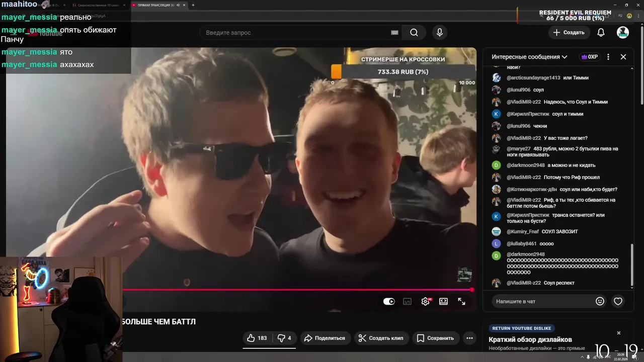
Task: Click the magnifier search button
Action: 414,33
